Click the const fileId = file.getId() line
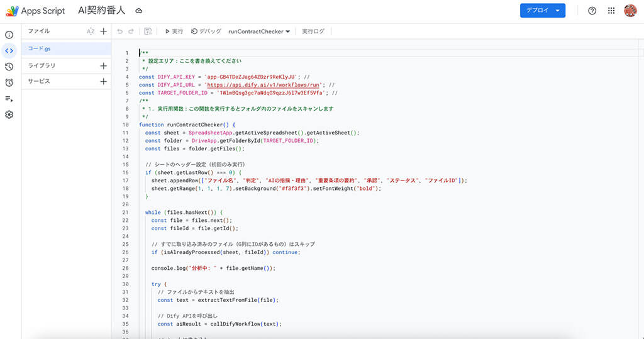The width and height of the screenshot is (644, 339). pos(195,228)
